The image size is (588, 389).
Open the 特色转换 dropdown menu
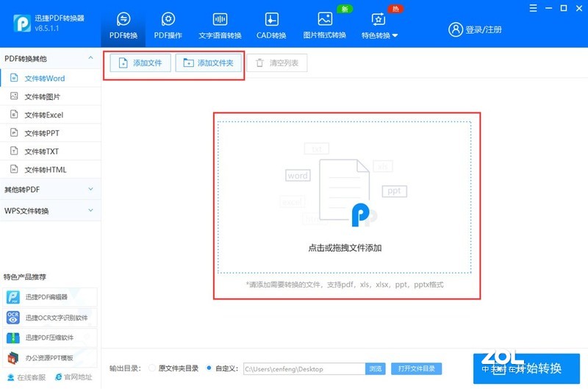pyautogui.click(x=379, y=25)
